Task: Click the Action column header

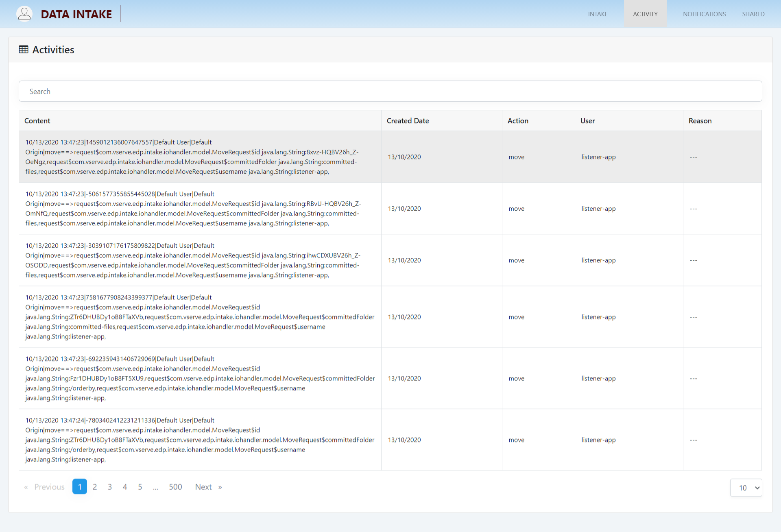Action: click(518, 121)
